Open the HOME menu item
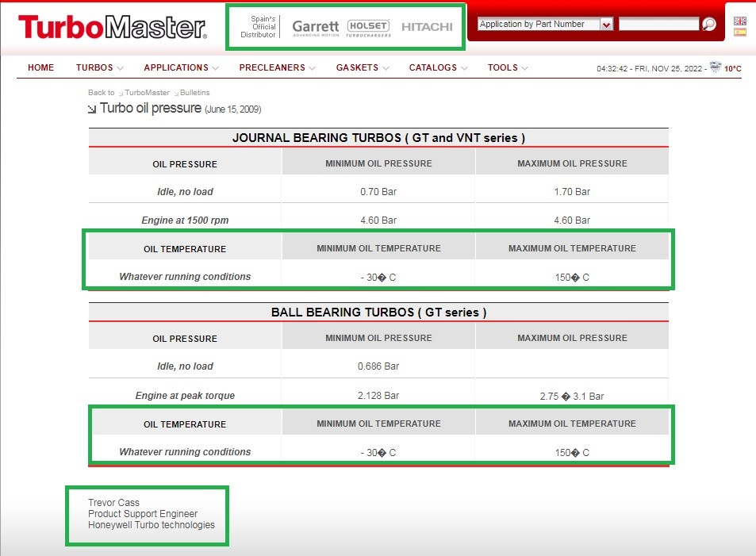Image resolution: width=756 pixels, height=556 pixels. click(41, 67)
